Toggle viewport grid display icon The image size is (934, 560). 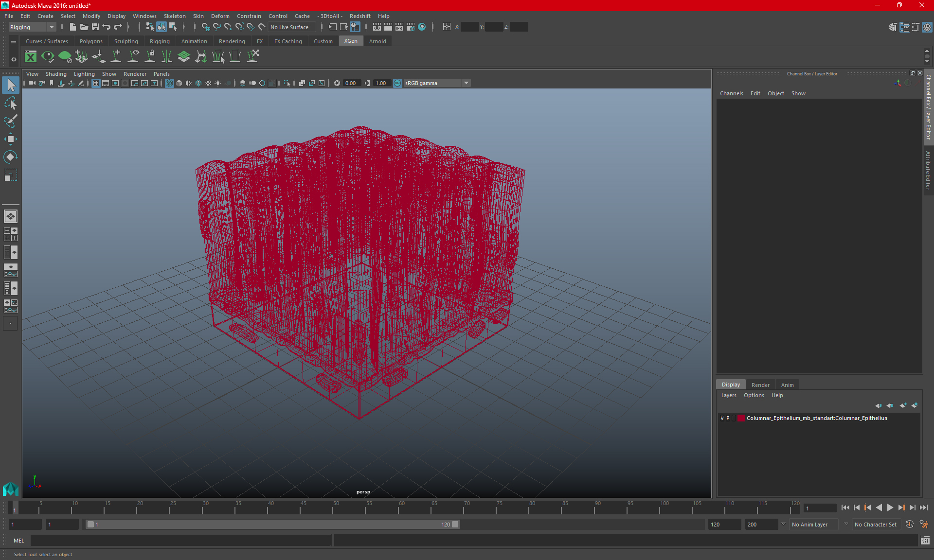pyautogui.click(x=96, y=83)
